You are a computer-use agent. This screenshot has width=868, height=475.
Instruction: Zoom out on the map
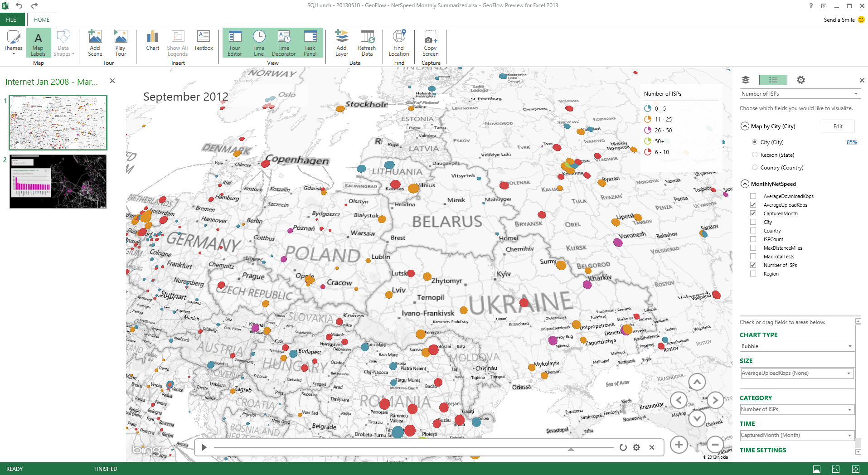715,445
